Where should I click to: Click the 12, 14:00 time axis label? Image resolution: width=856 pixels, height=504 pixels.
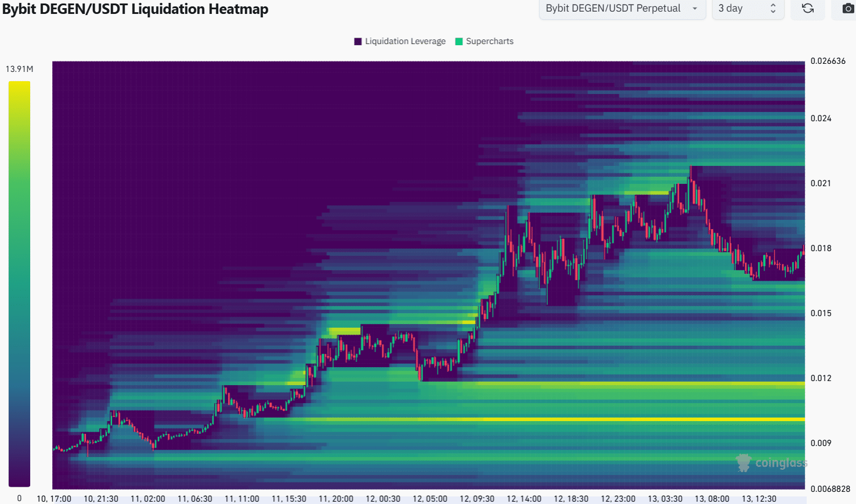click(524, 499)
